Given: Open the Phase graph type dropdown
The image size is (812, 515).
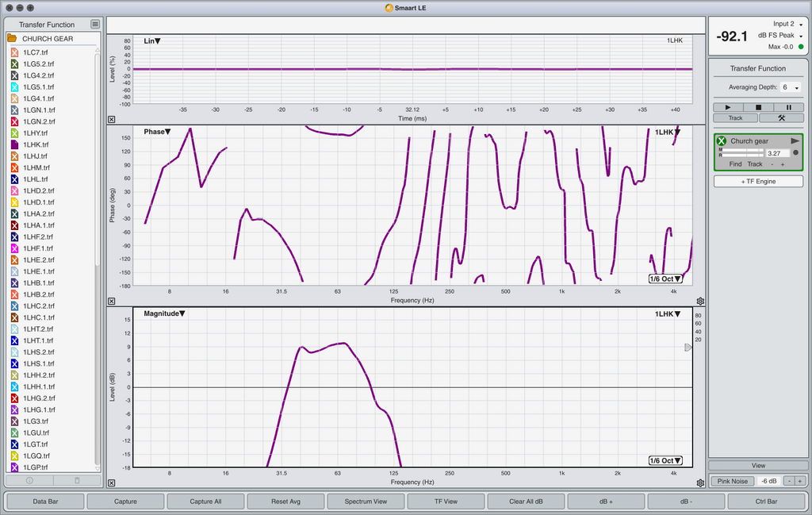Looking at the screenshot, I should pyautogui.click(x=157, y=132).
